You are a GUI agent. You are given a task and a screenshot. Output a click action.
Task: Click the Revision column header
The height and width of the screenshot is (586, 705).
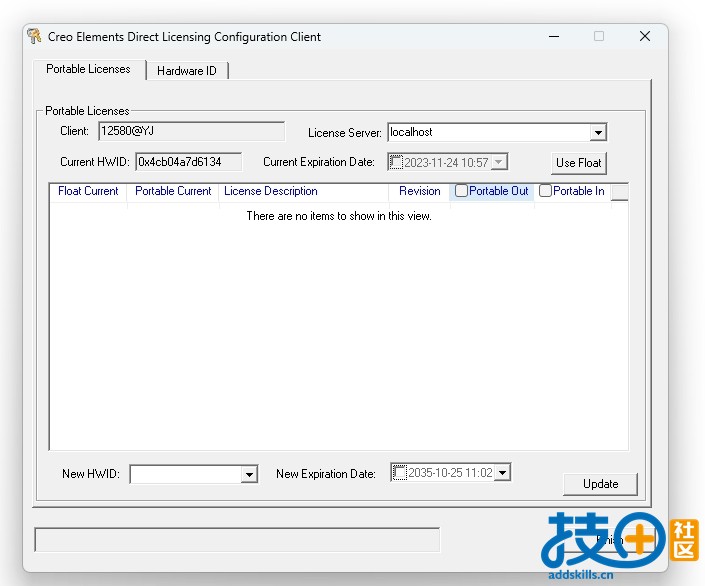pyautogui.click(x=419, y=191)
